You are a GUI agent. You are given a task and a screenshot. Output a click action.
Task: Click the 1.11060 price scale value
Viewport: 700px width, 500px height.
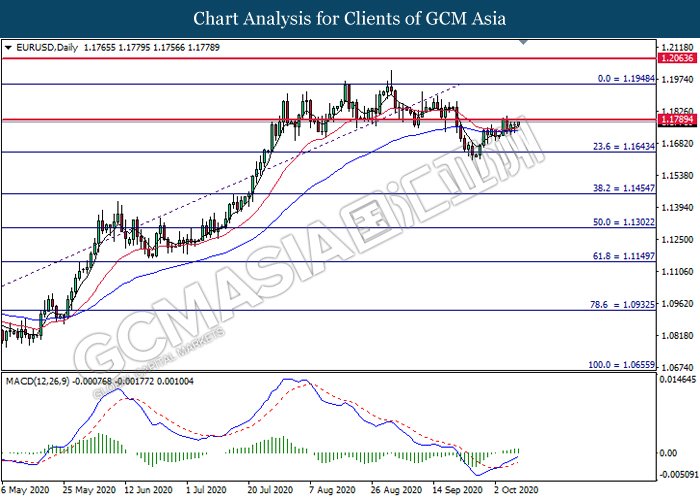click(x=678, y=271)
